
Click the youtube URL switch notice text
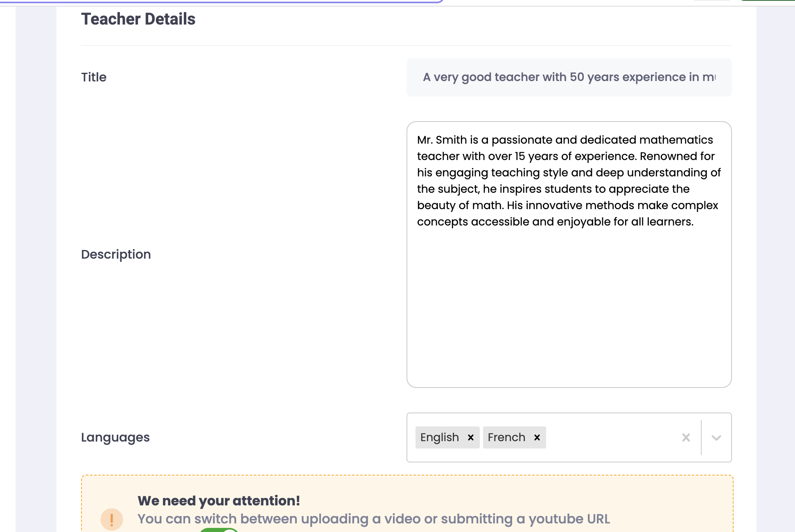pos(373,519)
